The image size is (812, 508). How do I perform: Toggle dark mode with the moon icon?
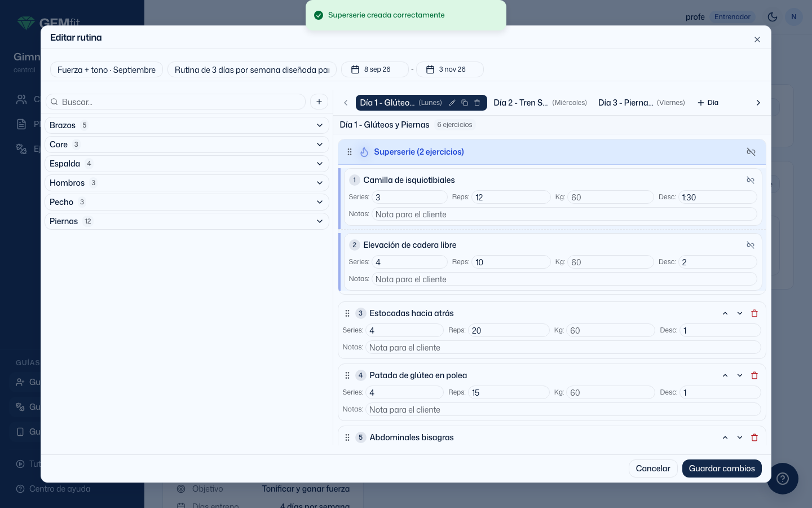click(x=773, y=17)
